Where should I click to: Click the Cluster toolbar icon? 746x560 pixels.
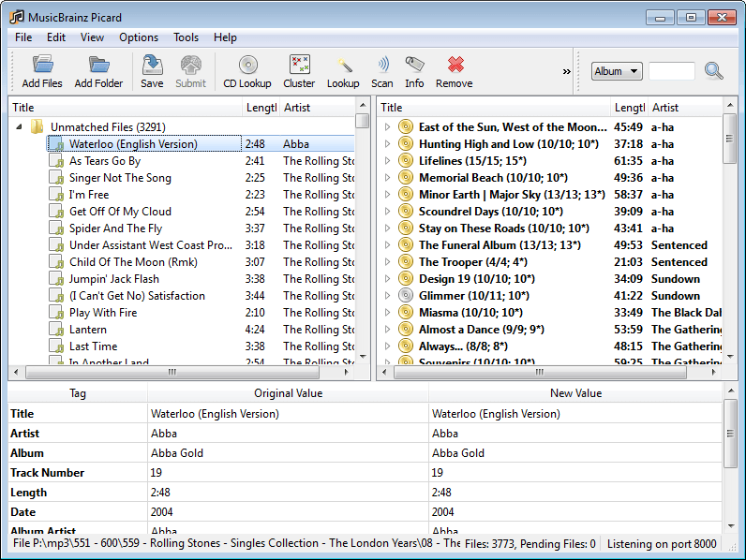click(x=300, y=65)
